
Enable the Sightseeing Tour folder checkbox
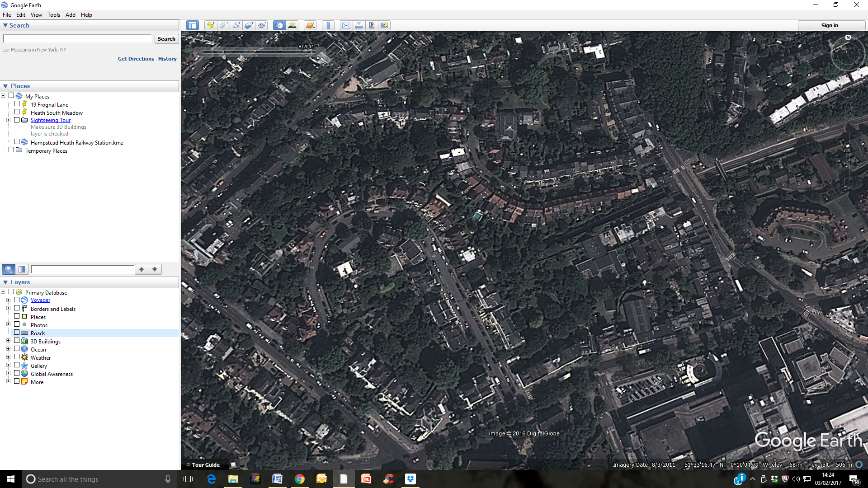(x=17, y=120)
